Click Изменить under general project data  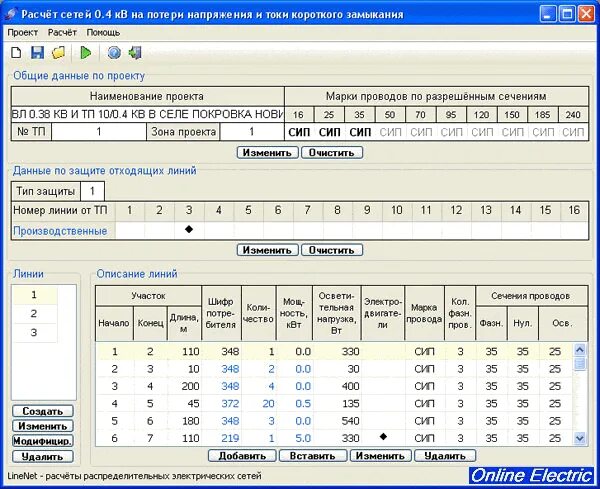pyautogui.click(x=267, y=152)
